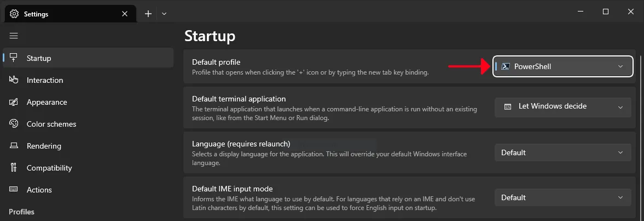Open the Default profile PowerShell dropdown
This screenshot has width=644, height=221.
click(562, 66)
